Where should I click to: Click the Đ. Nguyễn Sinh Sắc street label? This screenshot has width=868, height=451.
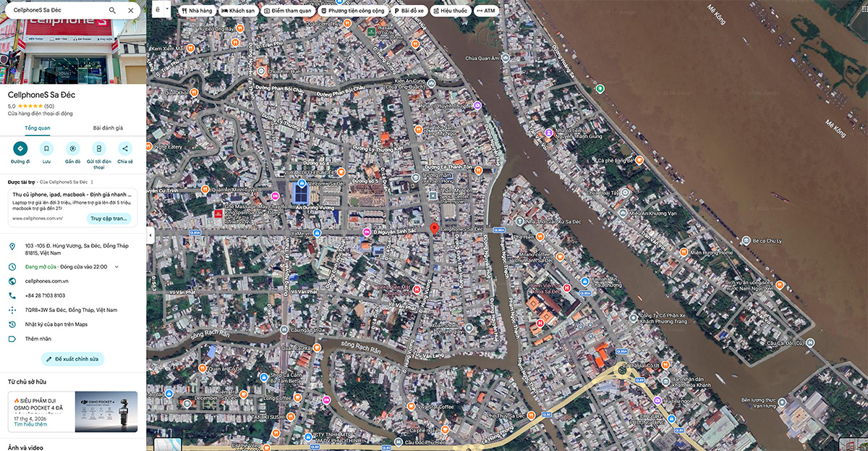pyautogui.click(x=395, y=230)
